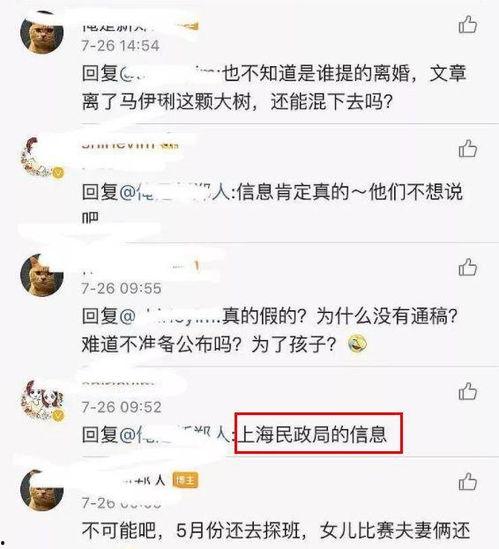Open cat avatar of the 09:55 commenter
The height and width of the screenshot is (549, 499).
tap(42, 275)
